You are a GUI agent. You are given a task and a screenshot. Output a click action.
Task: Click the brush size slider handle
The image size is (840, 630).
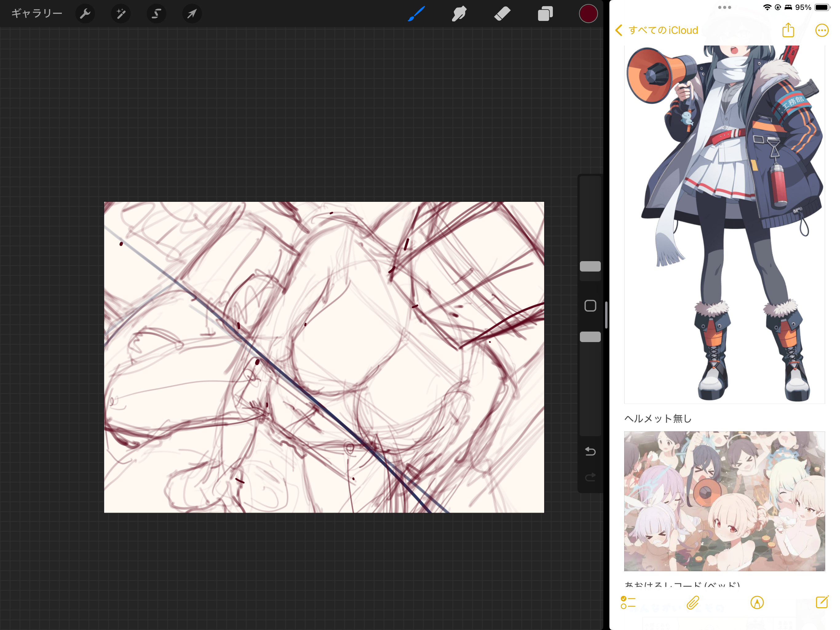point(590,266)
